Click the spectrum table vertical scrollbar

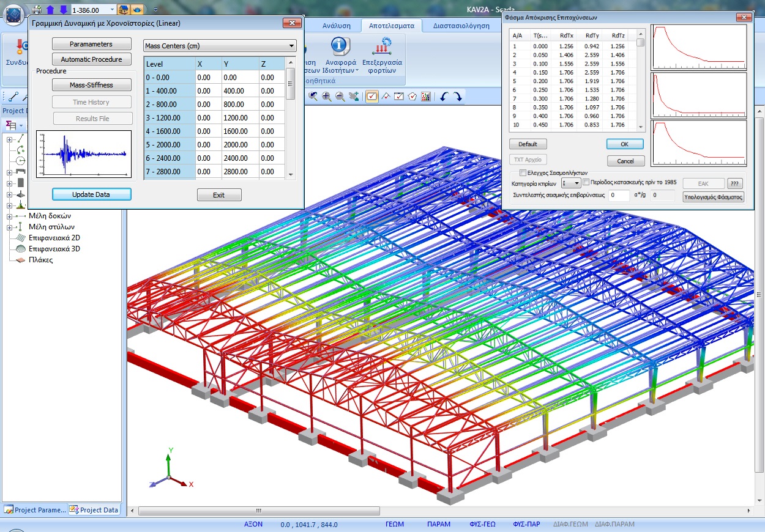(x=640, y=79)
